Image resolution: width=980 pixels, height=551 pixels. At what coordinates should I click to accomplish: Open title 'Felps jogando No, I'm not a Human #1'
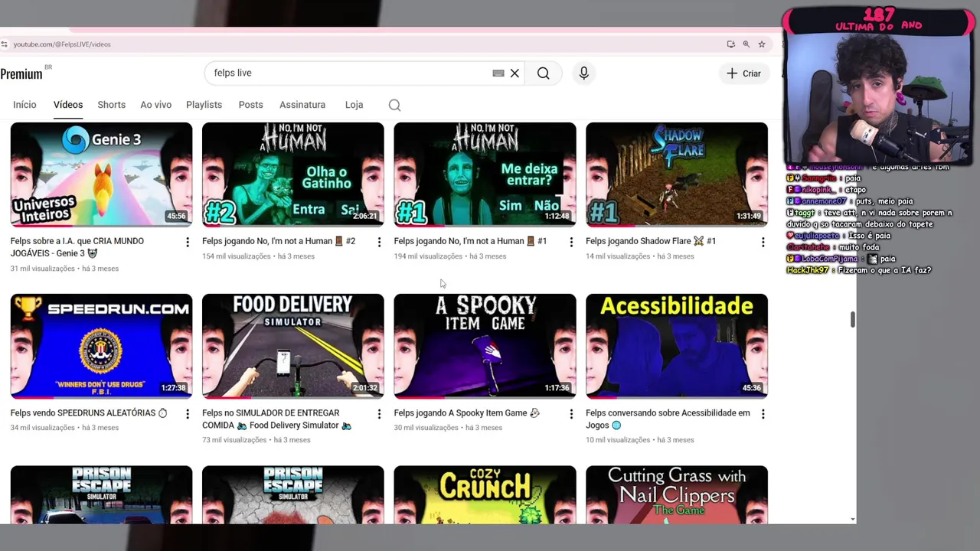click(470, 241)
